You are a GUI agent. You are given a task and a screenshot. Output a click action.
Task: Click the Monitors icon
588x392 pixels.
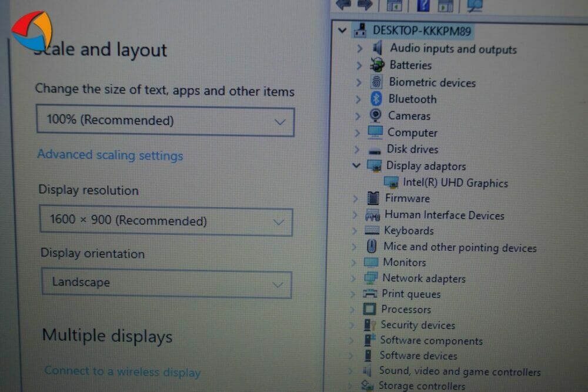pyautogui.click(x=371, y=262)
